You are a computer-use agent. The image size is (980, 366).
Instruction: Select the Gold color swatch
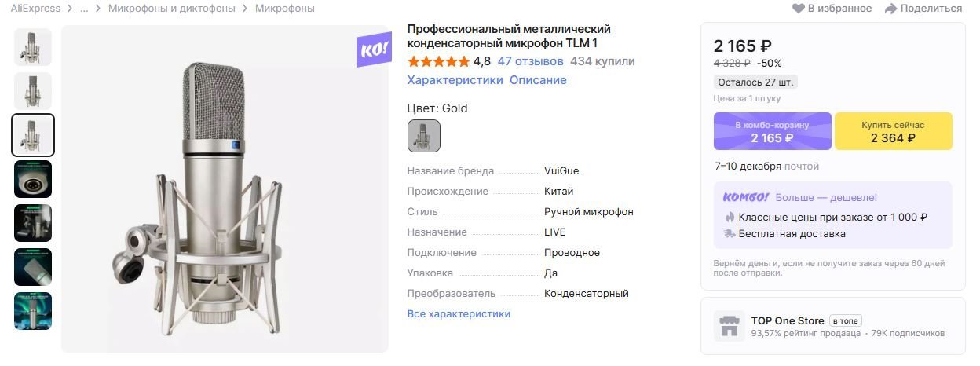coord(424,136)
